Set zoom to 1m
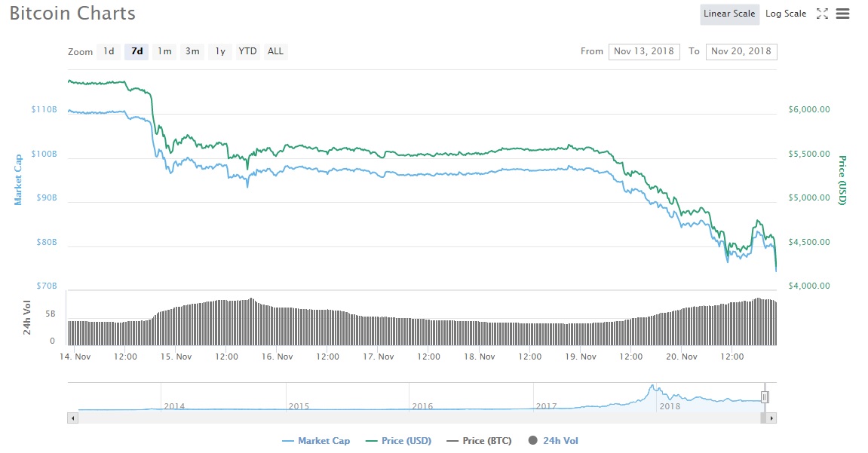This screenshot has height=453, width=868. click(164, 51)
